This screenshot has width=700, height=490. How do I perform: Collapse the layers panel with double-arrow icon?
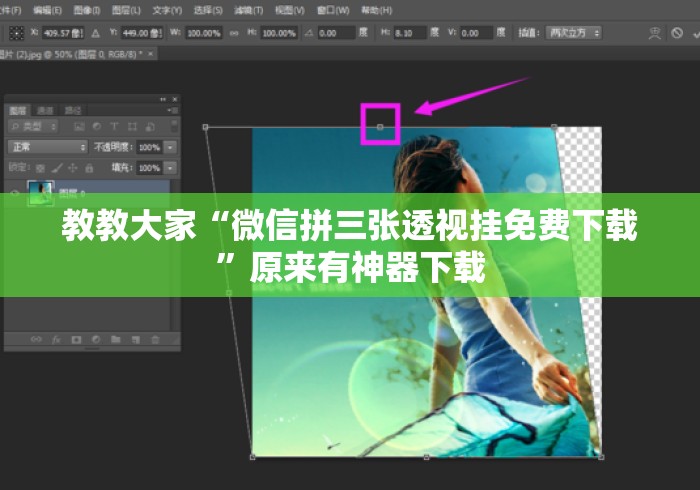point(163,99)
